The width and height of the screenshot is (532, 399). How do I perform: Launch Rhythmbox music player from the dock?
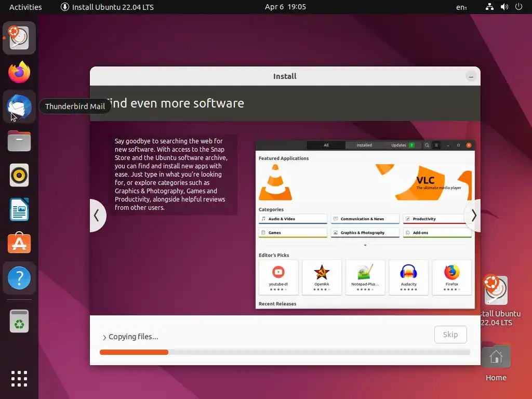pos(19,175)
